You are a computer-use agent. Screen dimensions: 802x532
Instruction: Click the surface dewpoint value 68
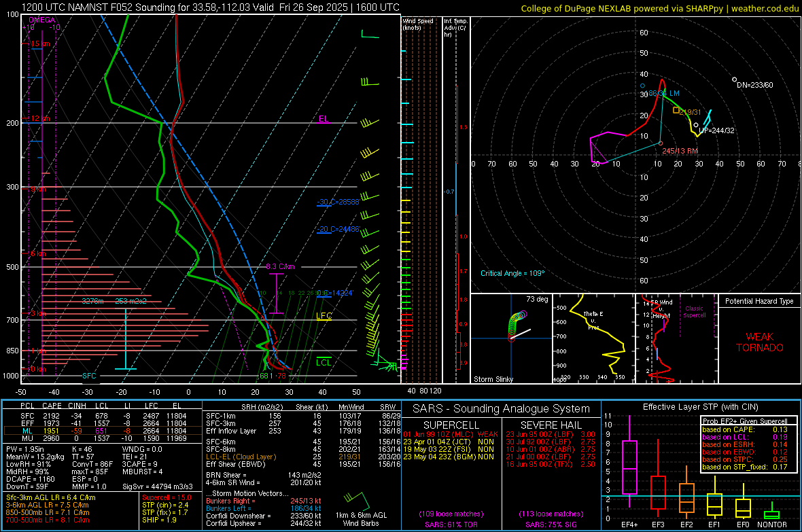pyautogui.click(x=264, y=376)
